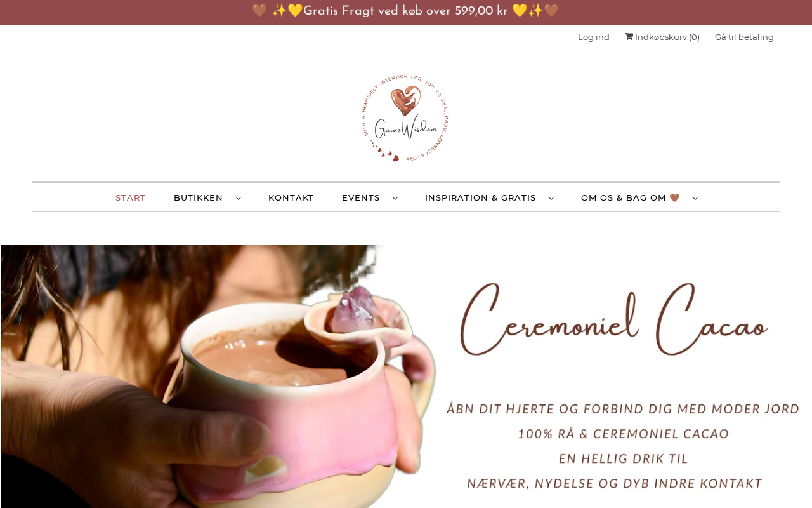The width and height of the screenshot is (812, 508).
Task: Open the Om os & bag om menu
Action: pos(631,197)
